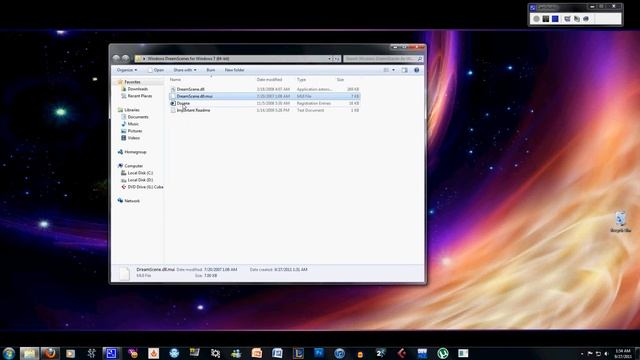Open Local Disk (D:)

[140, 180]
